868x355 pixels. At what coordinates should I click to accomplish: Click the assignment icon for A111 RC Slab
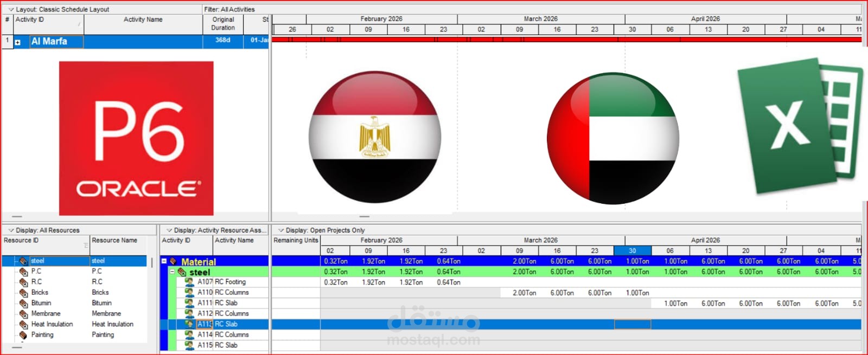189,303
